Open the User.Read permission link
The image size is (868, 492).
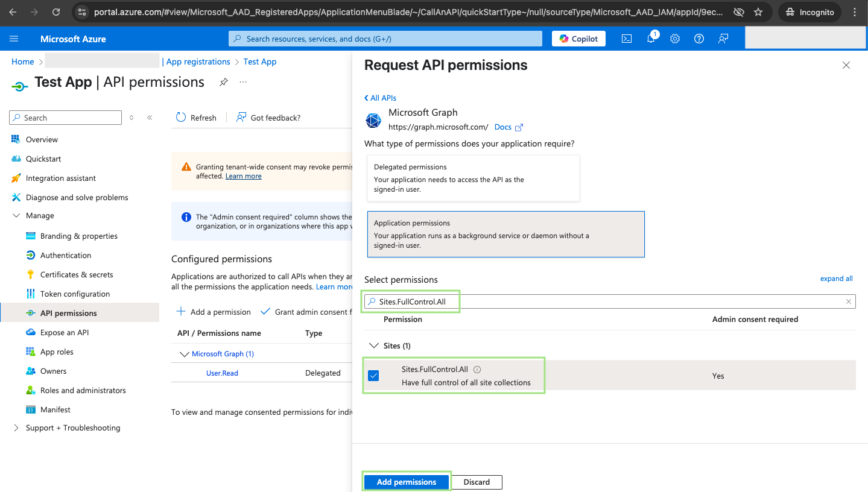(x=222, y=373)
